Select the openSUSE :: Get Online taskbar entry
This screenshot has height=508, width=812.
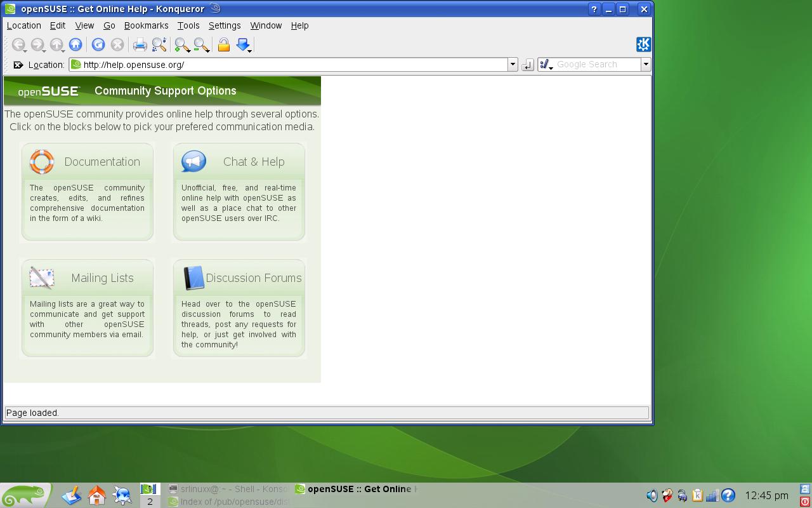coord(356,489)
